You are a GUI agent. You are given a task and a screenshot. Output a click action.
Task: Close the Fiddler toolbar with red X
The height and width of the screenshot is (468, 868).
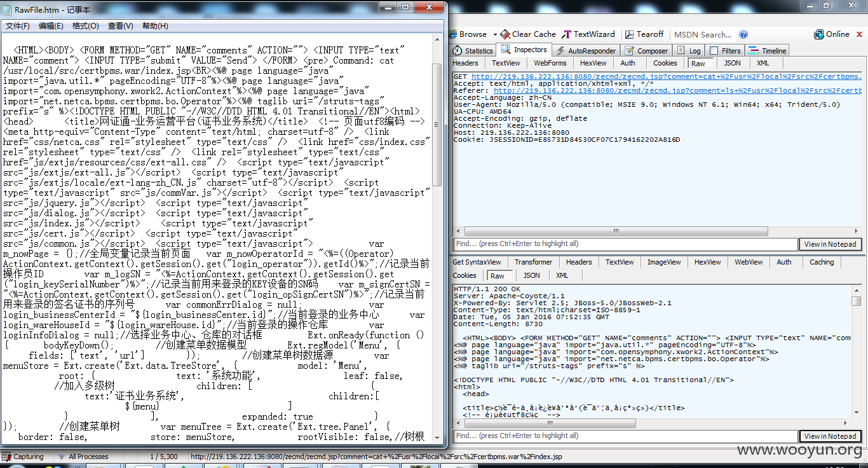[x=860, y=34]
